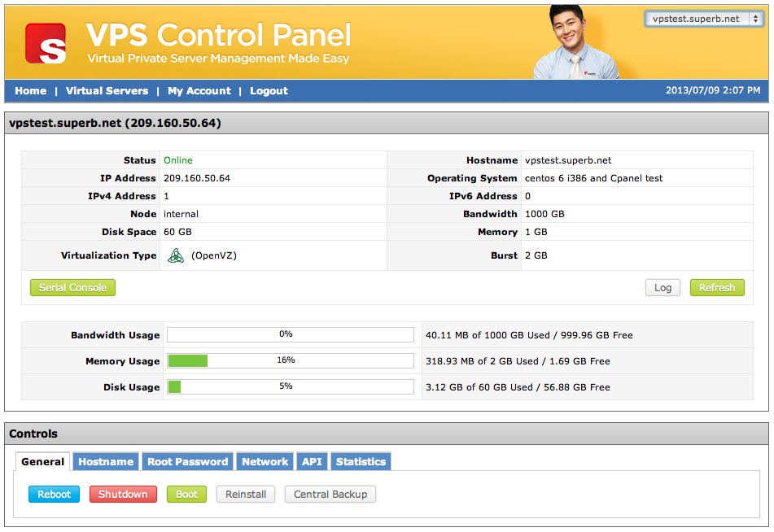Image resolution: width=774 pixels, height=532 pixels.
Task: Click the 'Virtual Private Server Management Made Easy' tagline
Action: click(218, 59)
